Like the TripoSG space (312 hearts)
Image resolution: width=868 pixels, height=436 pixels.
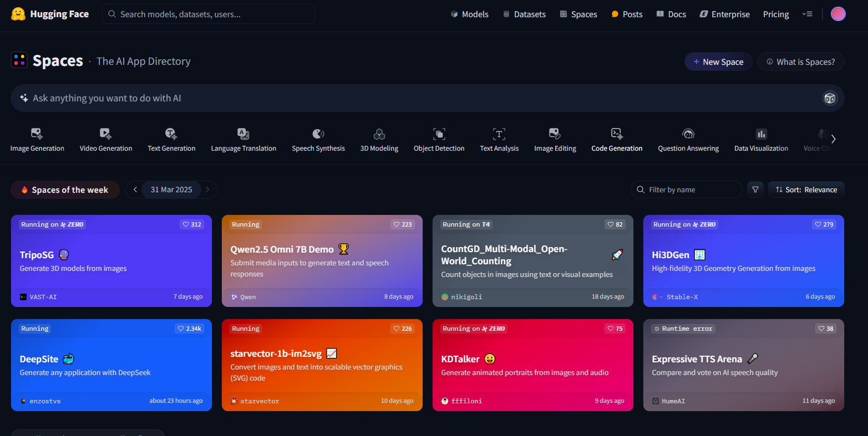[x=192, y=224]
